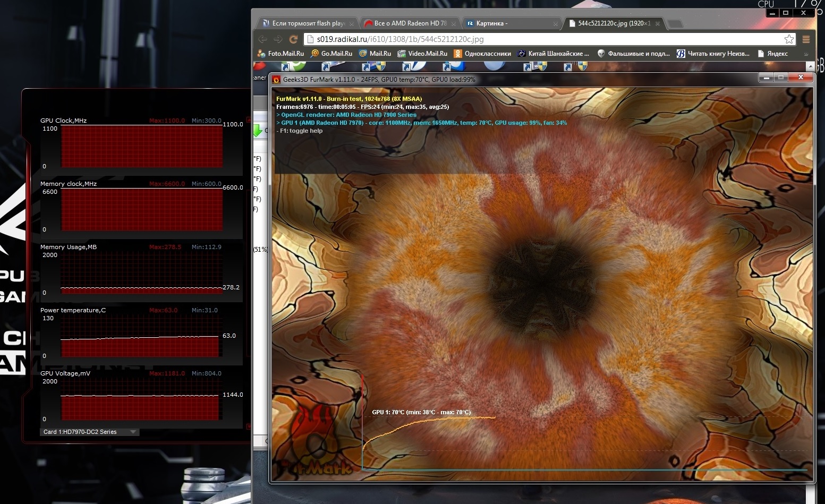825x504 pixels.
Task: Click the 'OpenGL renderer: AMD Radeon HD 7900 Series' line
Action: coord(346,115)
